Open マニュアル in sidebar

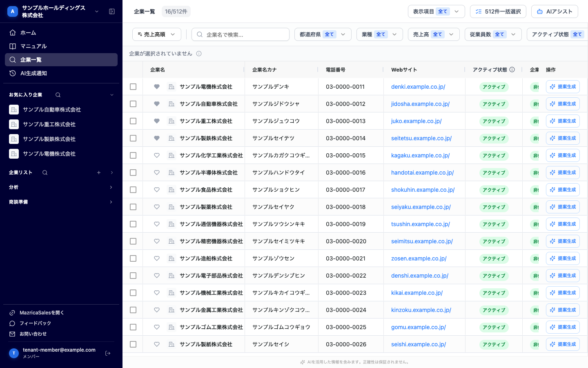click(61, 46)
